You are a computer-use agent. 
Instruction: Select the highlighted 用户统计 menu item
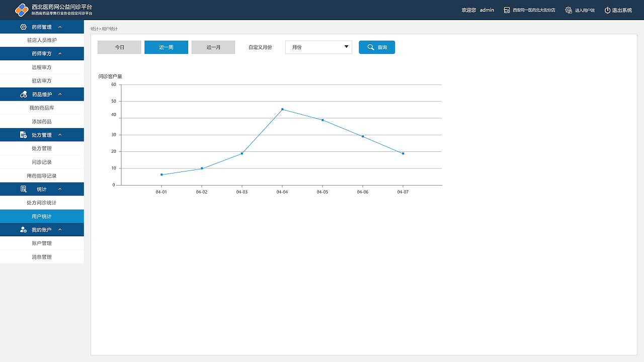coord(42,217)
